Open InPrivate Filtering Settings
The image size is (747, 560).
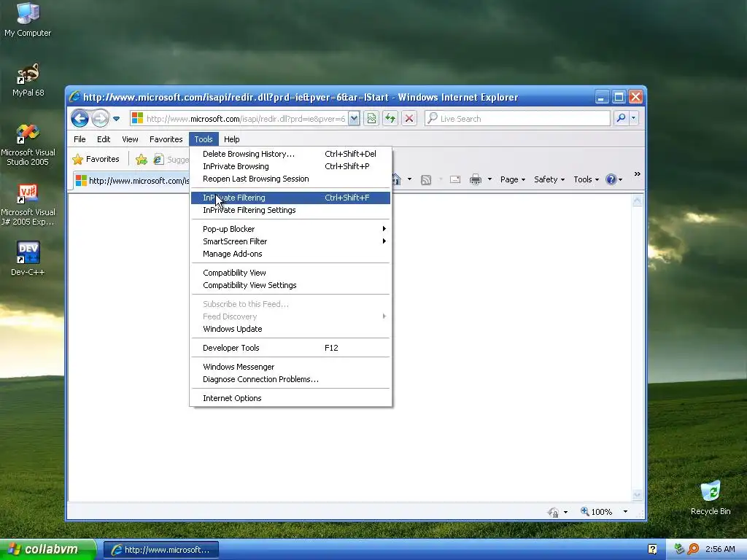click(x=290, y=210)
